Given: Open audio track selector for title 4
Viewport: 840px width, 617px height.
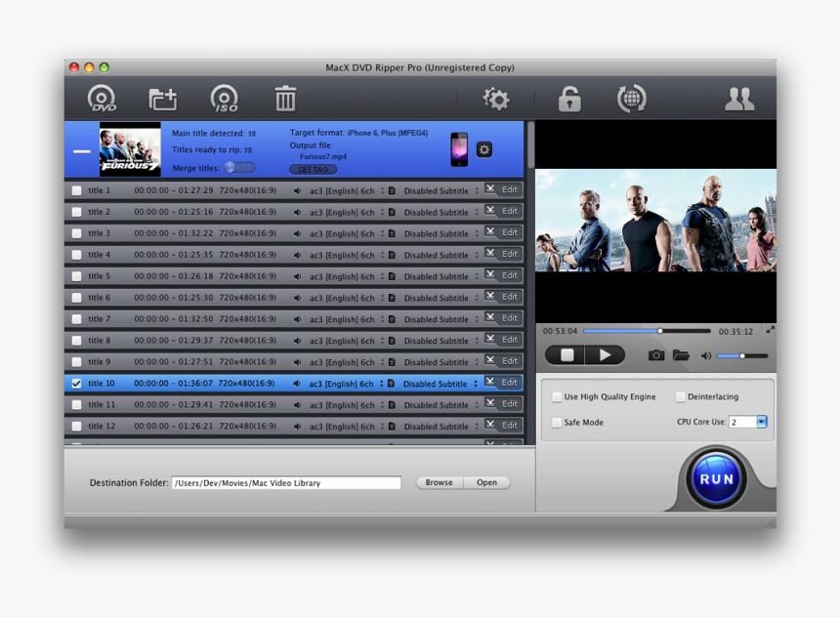Looking at the screenshot, I should (x=382, y=255).
